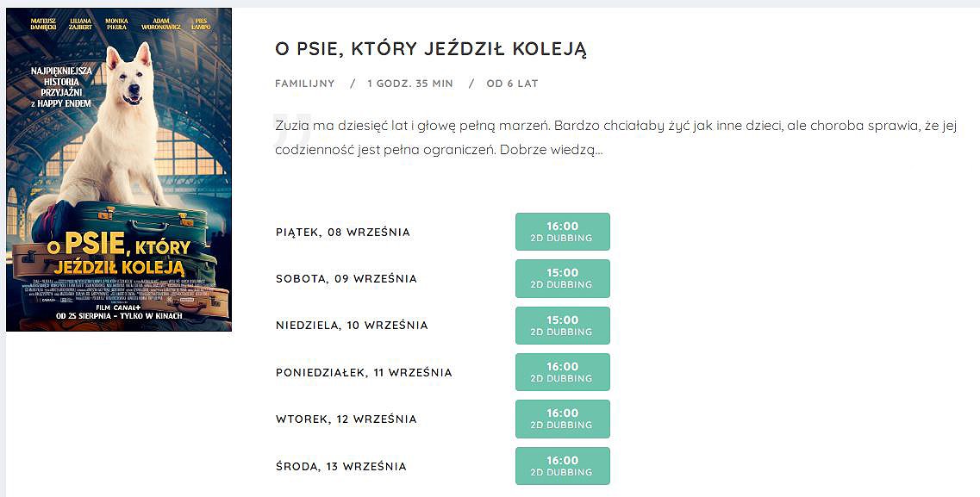Book the 16:00 showing on Poniedziałek 11 Września
Screen dimensions: 980x497
pyautogui.click(x=563, y=372)
